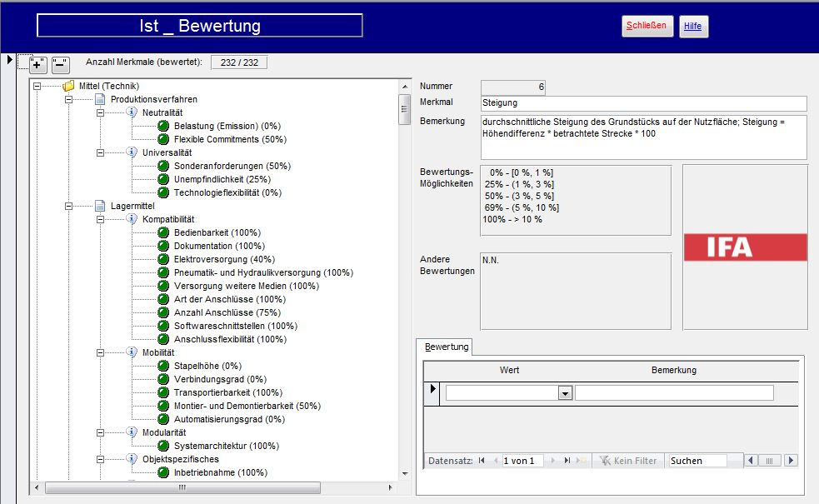Collapse the Neutralität node
Image resolution: width=819 pixels, height=504 pixels.
click(100, 112)
